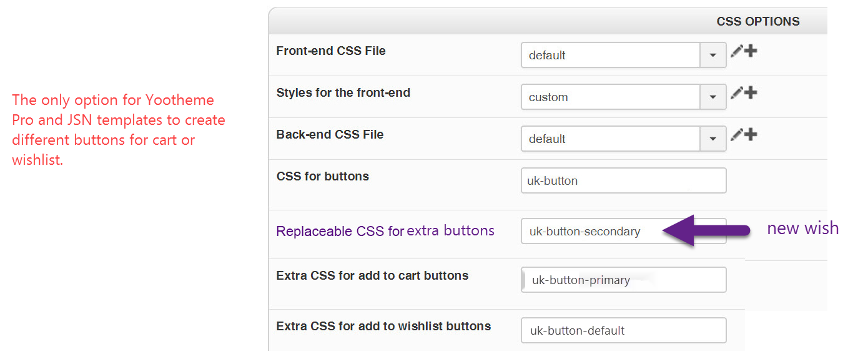Click the CSS for buttons text field

[623, 180]
